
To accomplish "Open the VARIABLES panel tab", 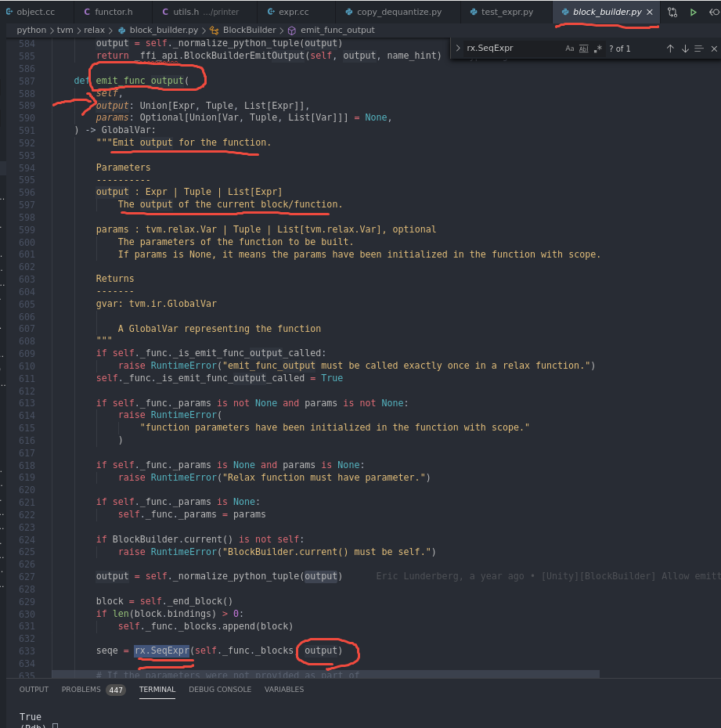I will click(284, 690).
